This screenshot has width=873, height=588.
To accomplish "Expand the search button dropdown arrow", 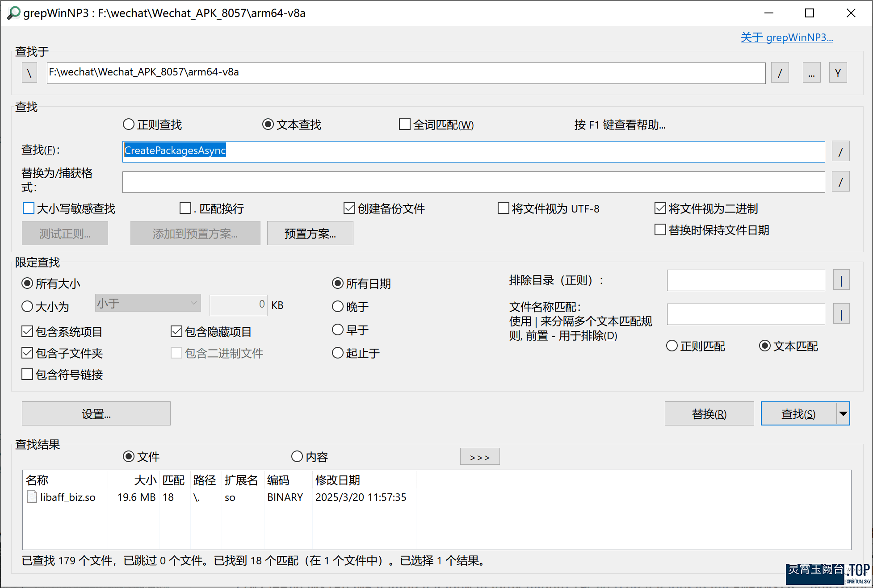I will (843, 413).
